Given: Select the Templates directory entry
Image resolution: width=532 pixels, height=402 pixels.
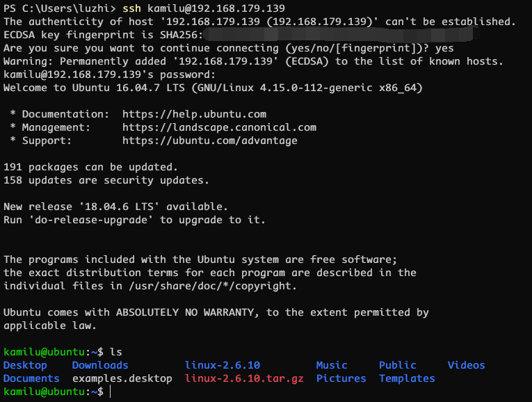Looking at the screenshot, I should click(x=407, y=378).
